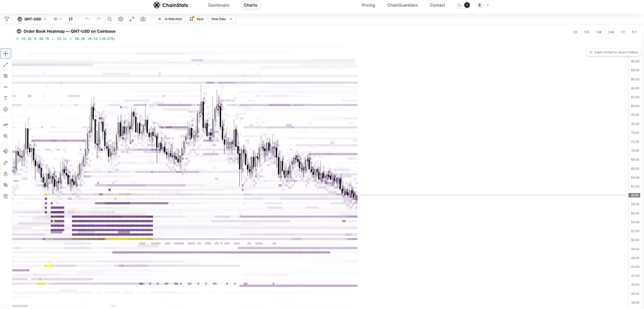The width and height of the screenshot is (644, 309).
Task: Go to the Dashboard tab
Action: point(218,5)
